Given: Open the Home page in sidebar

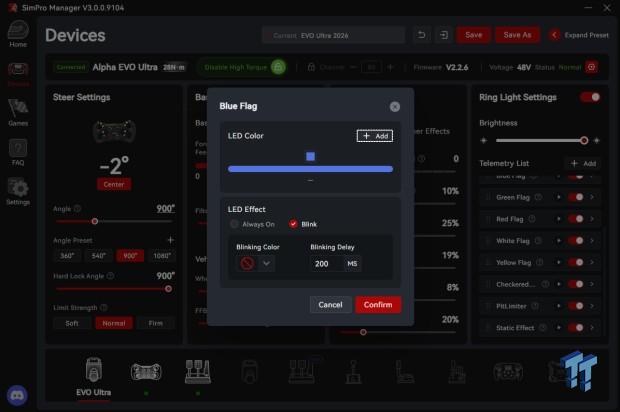Looking at the screenshot, I should [18, 34].
